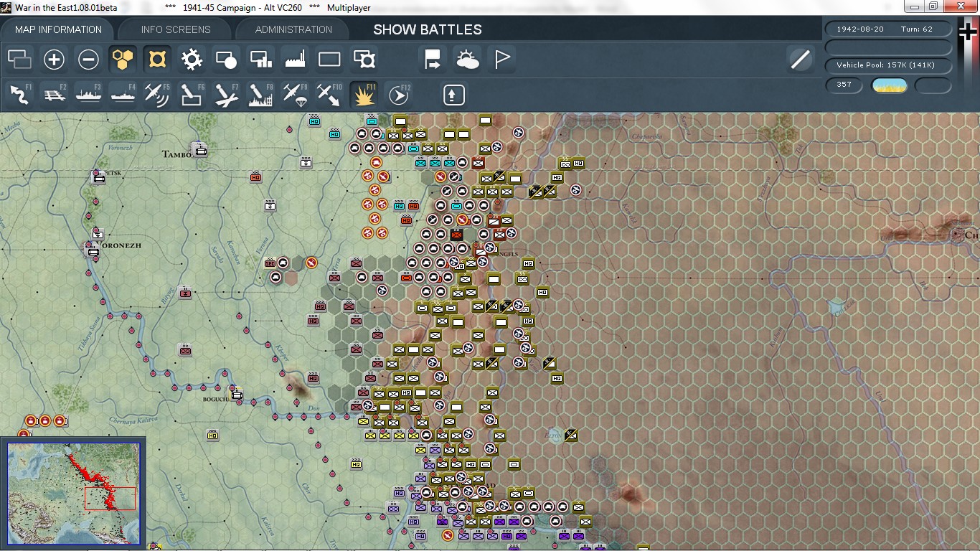Click the rectangle with bar chart icon
The width and height of the screenshot is (980, 551).
[260, 59]
